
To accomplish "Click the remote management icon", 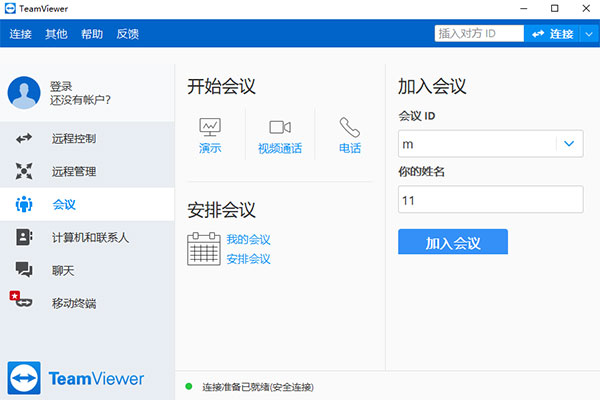I will (x=24, y=171).
